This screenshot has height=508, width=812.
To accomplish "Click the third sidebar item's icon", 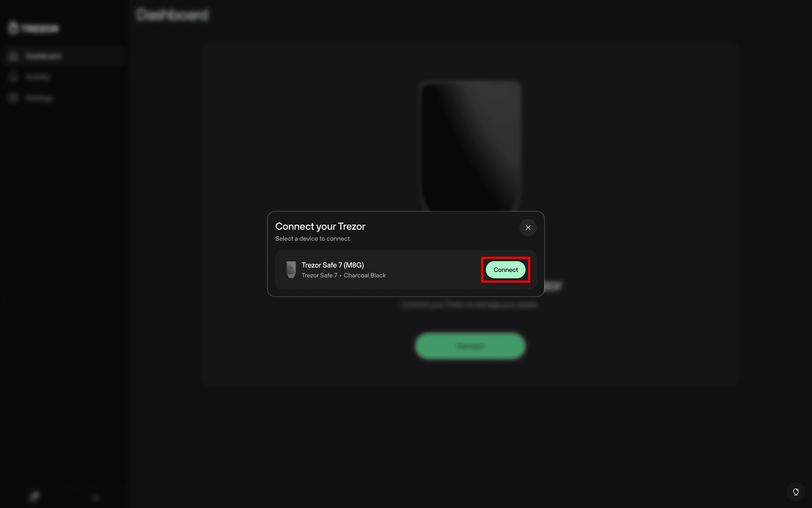I will (x=13, y=98).
